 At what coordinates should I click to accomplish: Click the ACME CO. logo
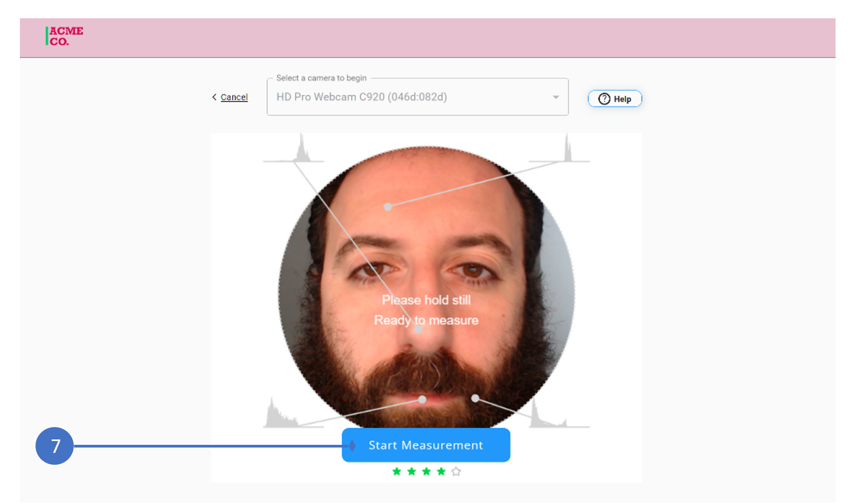pos(65,36)
